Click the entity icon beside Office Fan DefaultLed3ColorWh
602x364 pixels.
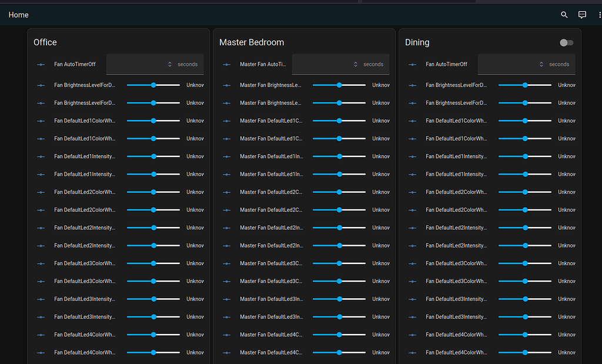pos(41,263)
